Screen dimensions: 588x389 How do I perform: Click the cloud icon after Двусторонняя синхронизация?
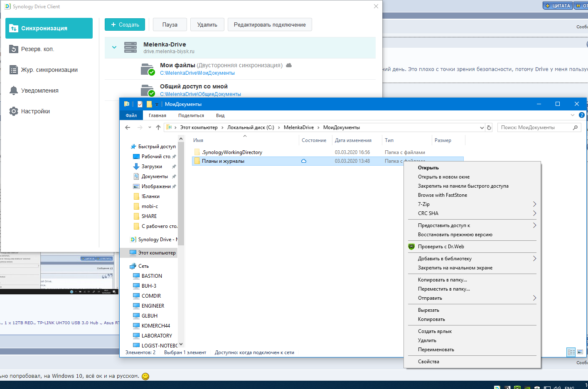(x=289, y=65)
